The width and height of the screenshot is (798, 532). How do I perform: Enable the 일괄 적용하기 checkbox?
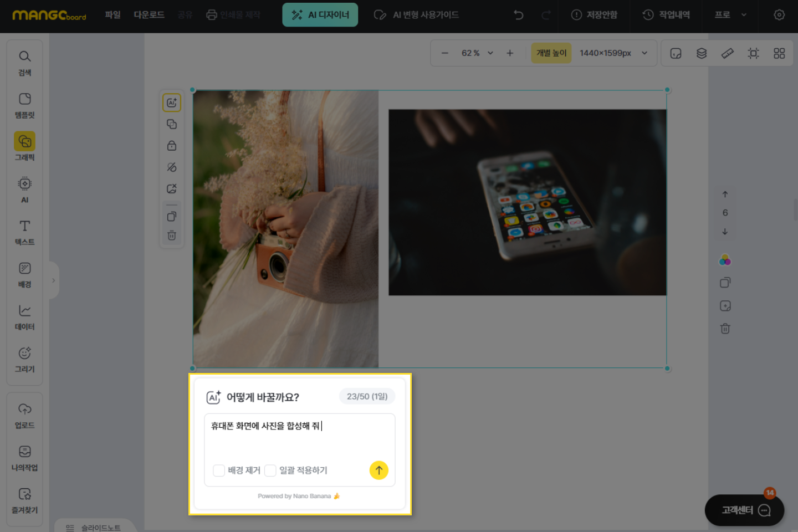point(270,470)
